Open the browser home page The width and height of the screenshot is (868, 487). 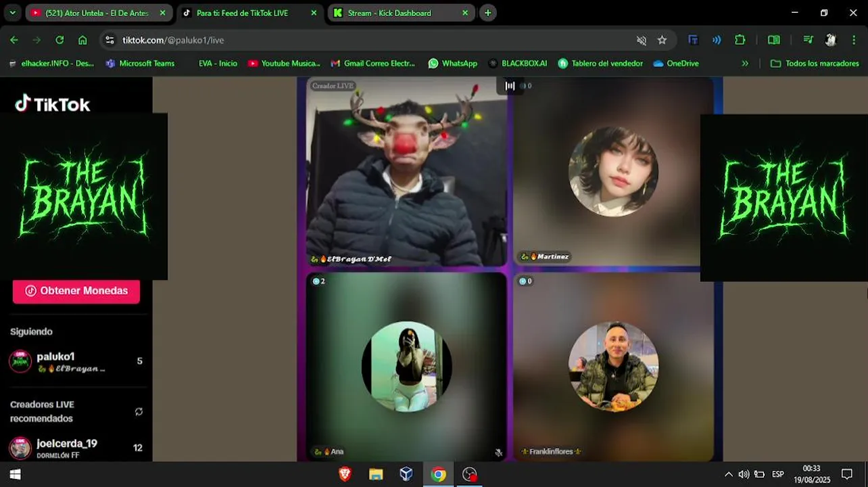point(82,40)
